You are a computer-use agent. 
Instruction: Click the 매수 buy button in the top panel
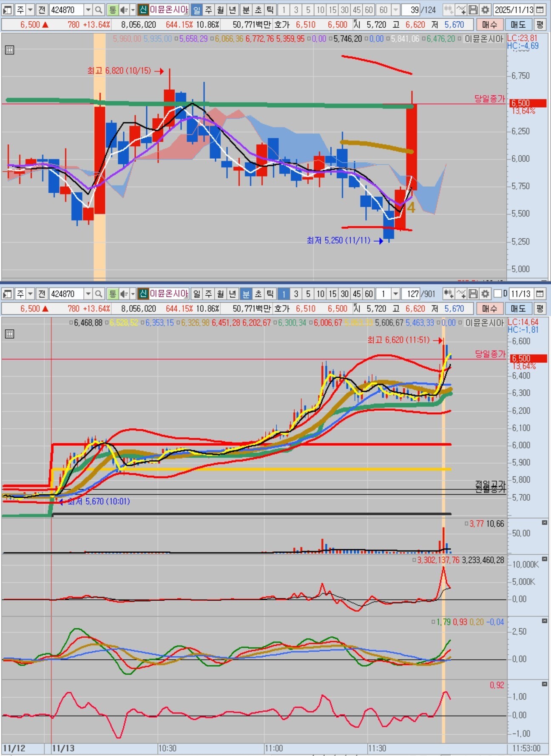489,24
